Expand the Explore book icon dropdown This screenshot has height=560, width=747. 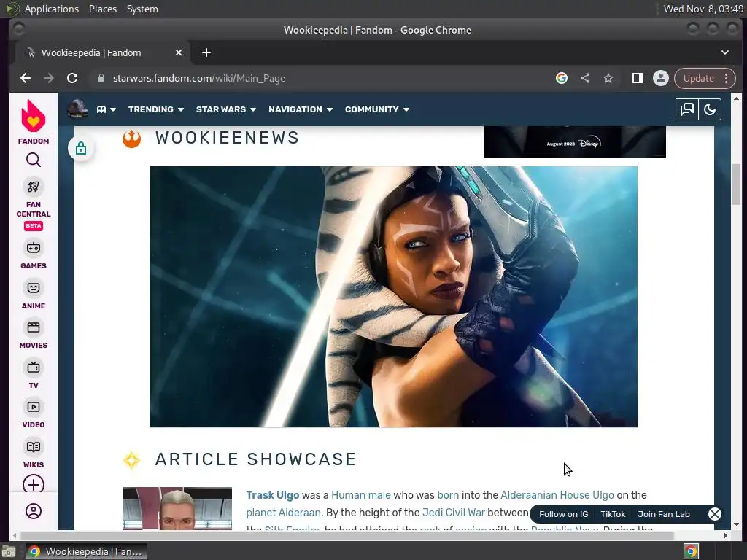[107, 109]
